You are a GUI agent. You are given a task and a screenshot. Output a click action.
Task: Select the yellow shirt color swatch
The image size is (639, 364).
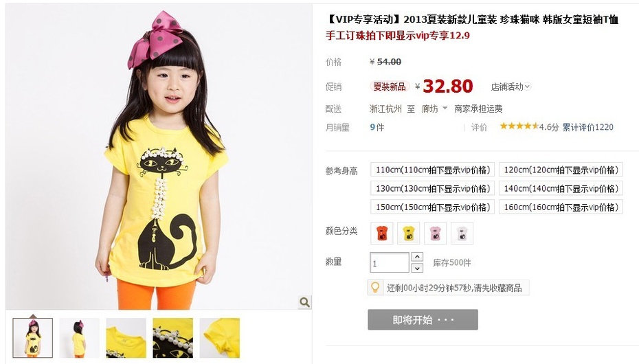408,234
